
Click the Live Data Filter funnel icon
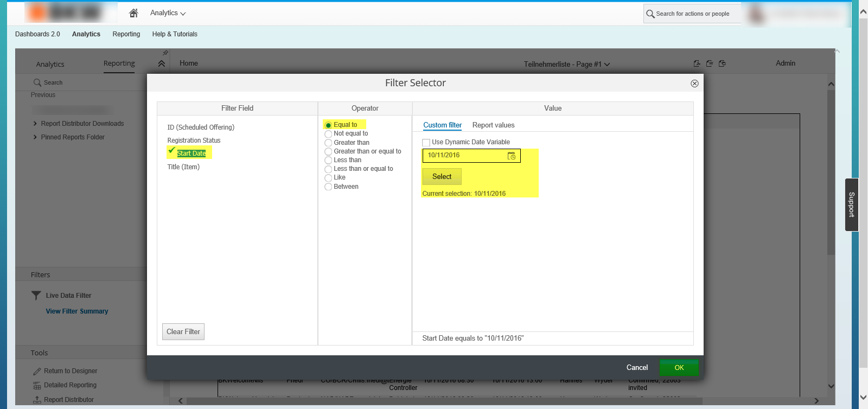tap(36, 296)
